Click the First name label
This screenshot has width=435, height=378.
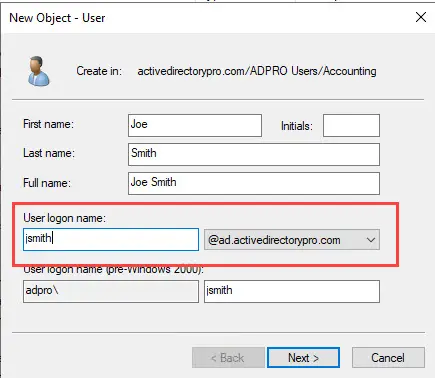tap(48, 124)
